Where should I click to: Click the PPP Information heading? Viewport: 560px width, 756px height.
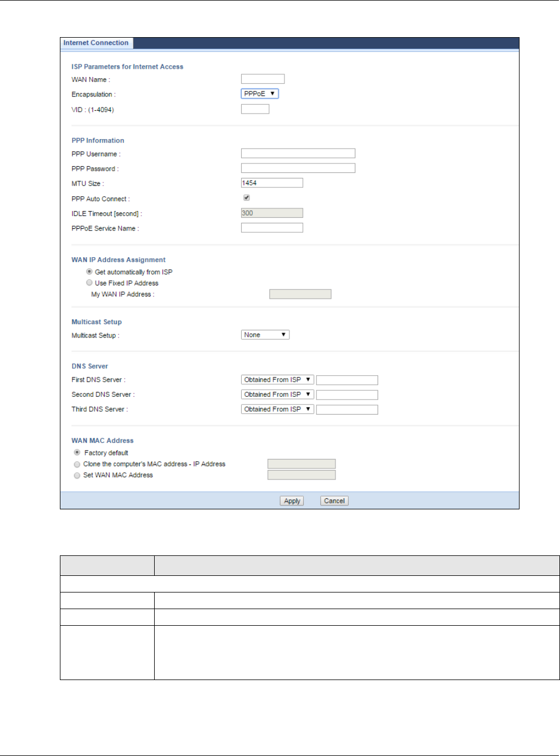pyautogui.click(x=98, y=141)
